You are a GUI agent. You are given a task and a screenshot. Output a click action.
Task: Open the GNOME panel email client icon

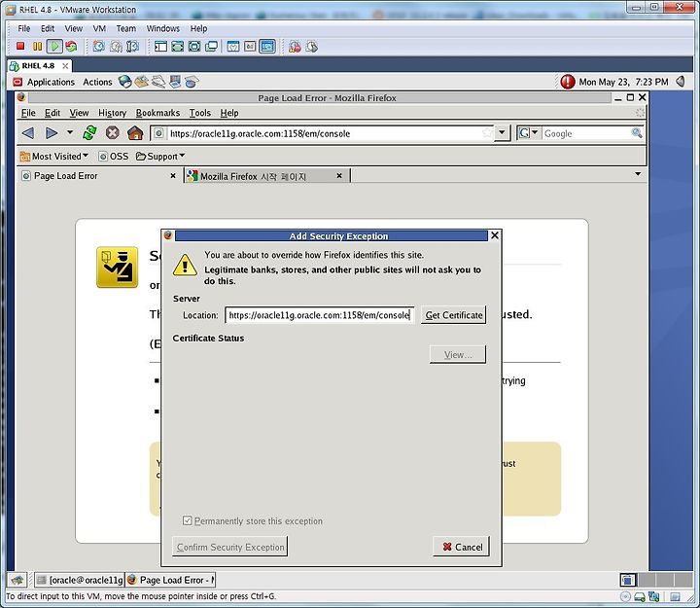click(142, 82)
